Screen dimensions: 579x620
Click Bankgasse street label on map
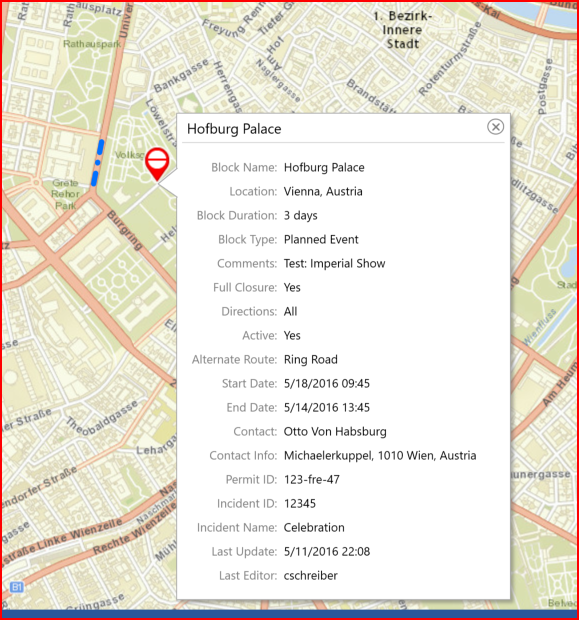[181, 75]
